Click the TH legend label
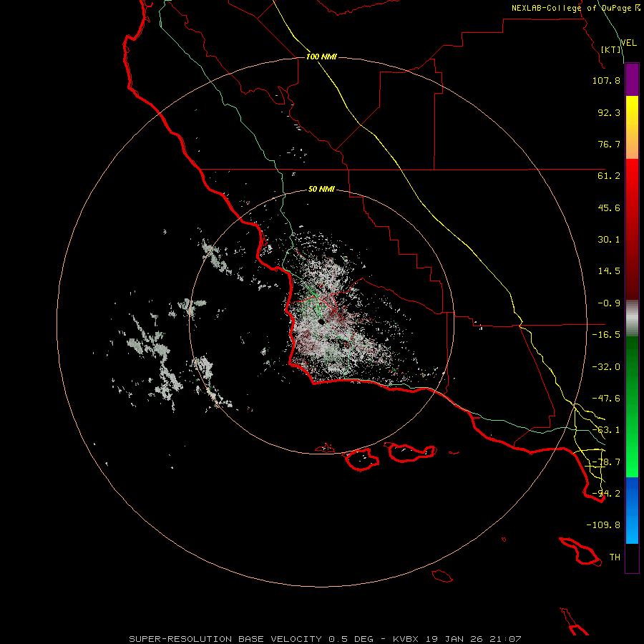Viewport: 644px width, 644px height. point(615,557)
